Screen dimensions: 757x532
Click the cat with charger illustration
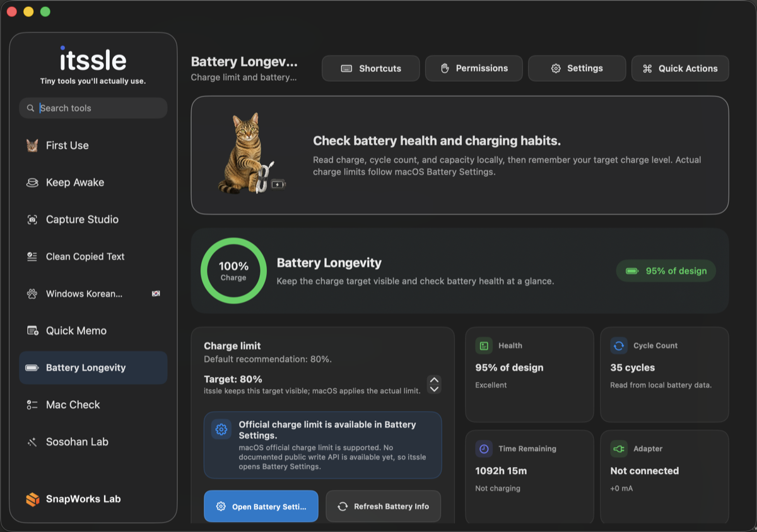point(250,153)
